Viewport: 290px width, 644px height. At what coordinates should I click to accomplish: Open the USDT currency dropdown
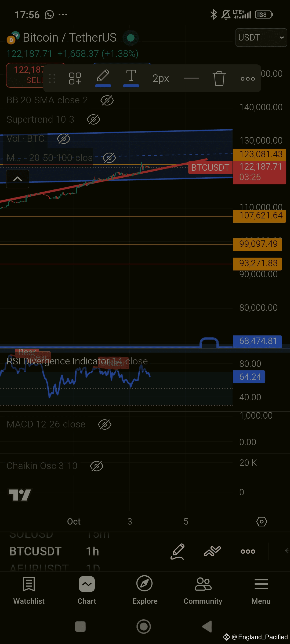click(261, 38)
